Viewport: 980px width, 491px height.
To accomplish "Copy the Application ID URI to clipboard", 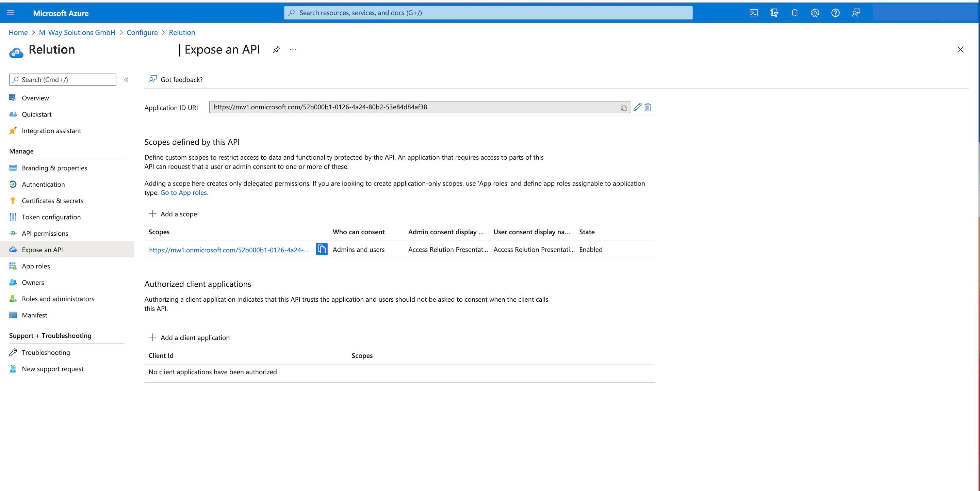I will click(x=623, y=108).
